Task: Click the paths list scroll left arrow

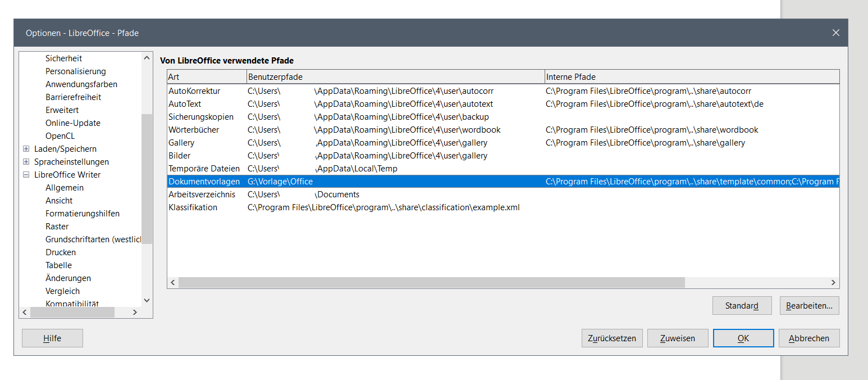Action: click(173, 282)
